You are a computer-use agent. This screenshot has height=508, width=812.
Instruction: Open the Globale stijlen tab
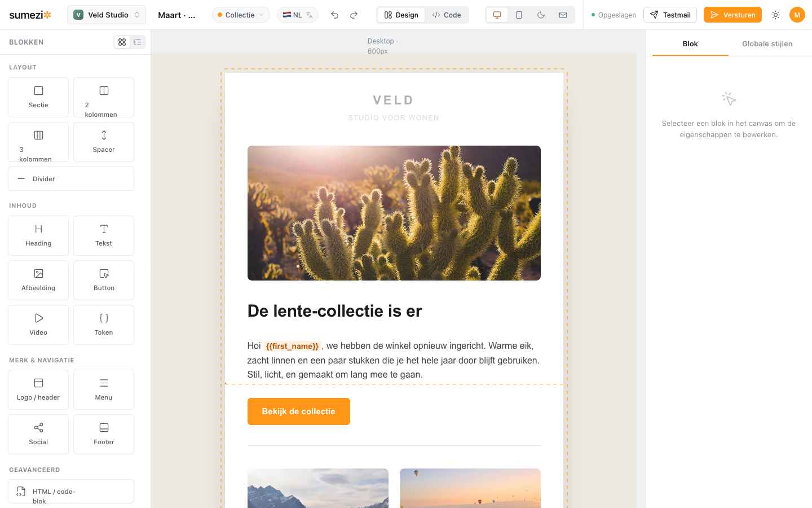tap(767, 43)
